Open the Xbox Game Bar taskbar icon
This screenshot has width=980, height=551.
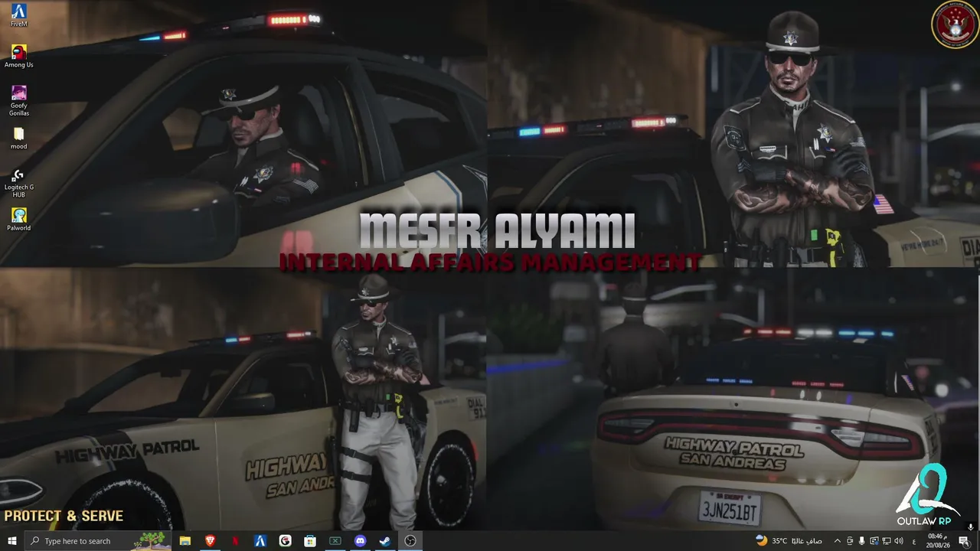(335, 541)
